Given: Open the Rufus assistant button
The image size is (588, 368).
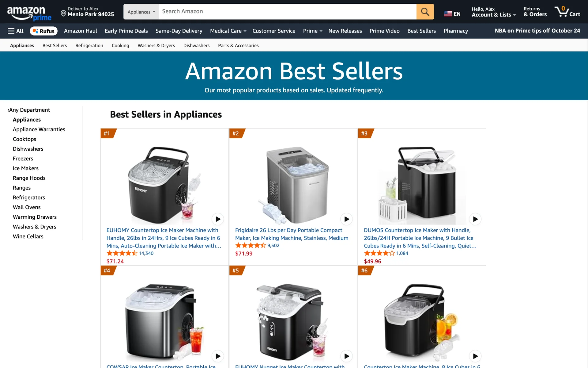Looking at the screenshot, I should (x=43, y=31).
